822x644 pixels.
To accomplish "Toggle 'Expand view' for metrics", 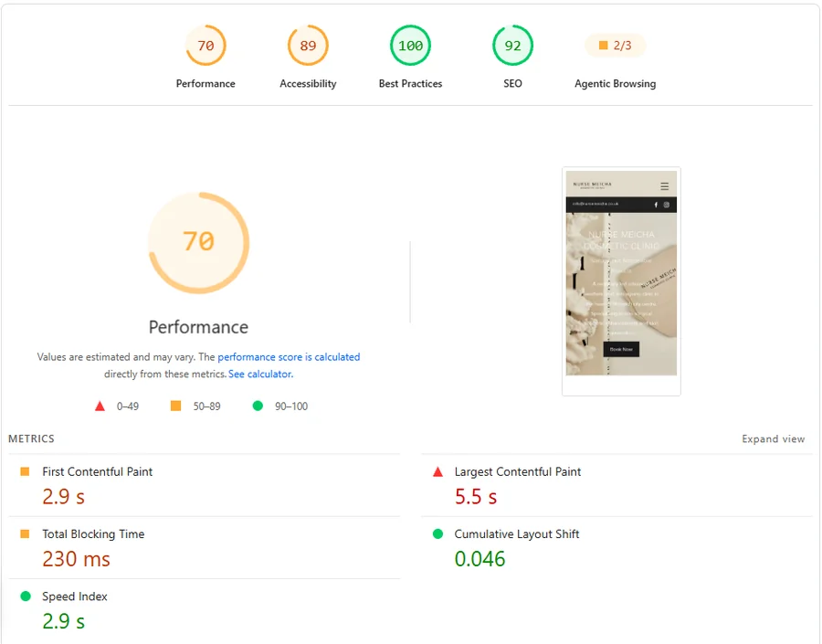I will [x=774, y=439].
